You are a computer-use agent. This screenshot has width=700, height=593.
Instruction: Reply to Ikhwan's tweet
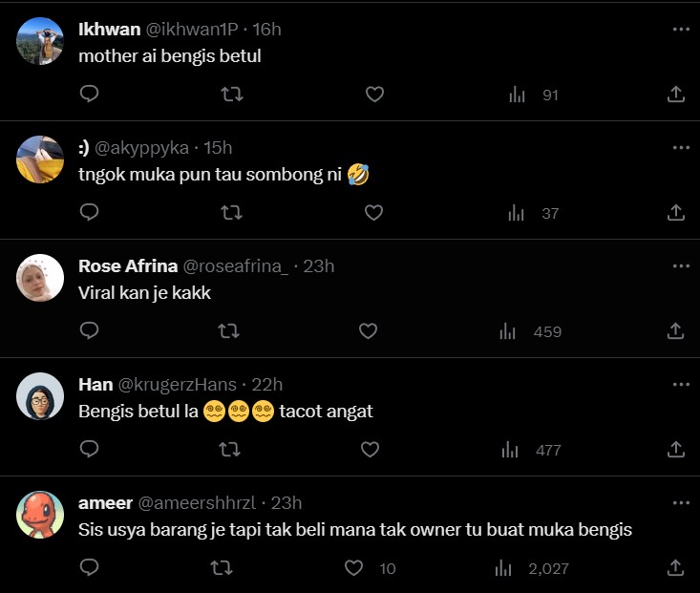pos(89,94)
